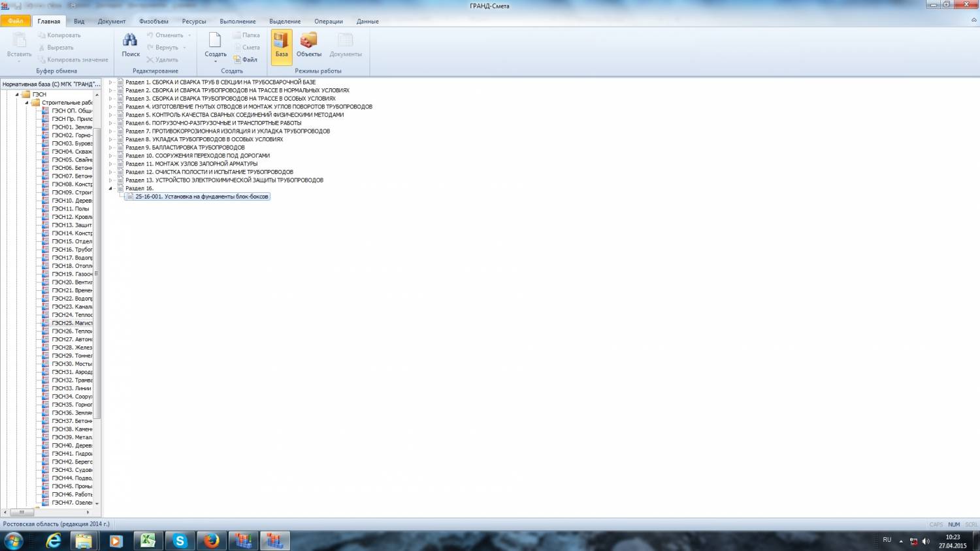Image resolution: width=980 pixels, height=551 pixels.
Task: Click the Файл item in Создать group
Action: 246,59
